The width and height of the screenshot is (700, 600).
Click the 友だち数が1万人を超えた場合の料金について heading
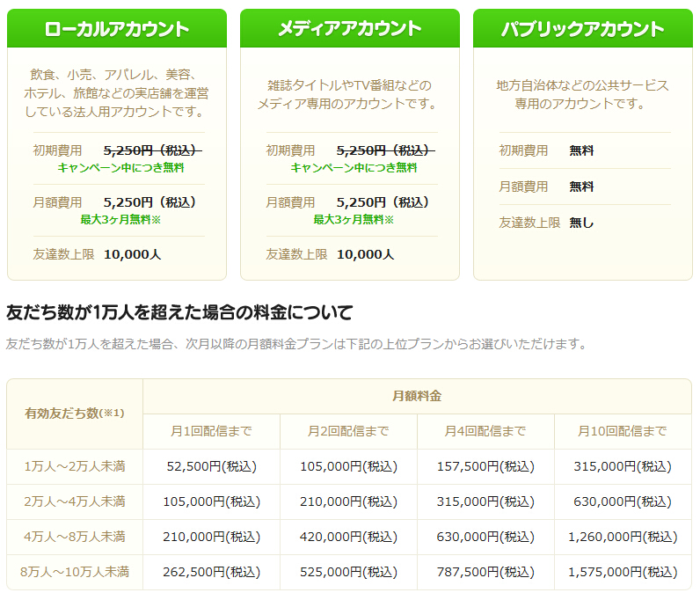[x=179, y=312]
